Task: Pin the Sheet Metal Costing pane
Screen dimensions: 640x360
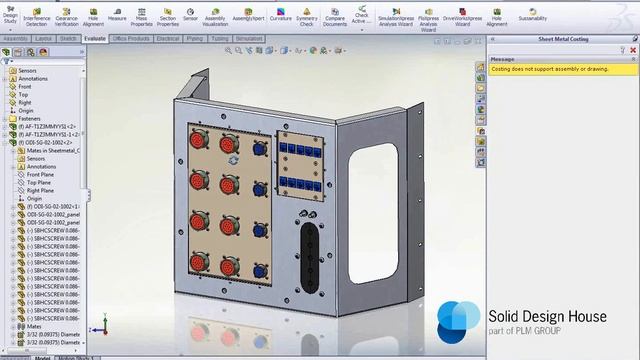Action: (x=635, y=39)
